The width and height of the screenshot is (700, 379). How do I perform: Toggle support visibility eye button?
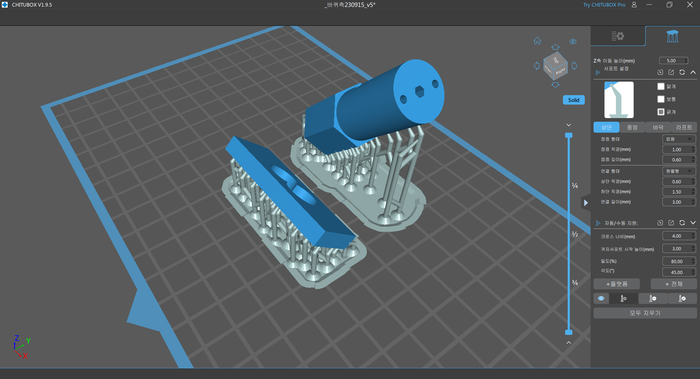601,299
